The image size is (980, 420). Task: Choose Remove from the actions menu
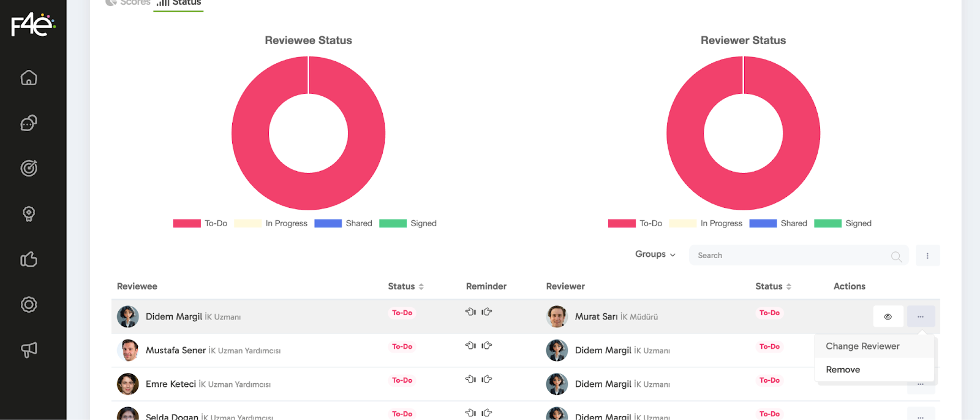click(843, 370)
